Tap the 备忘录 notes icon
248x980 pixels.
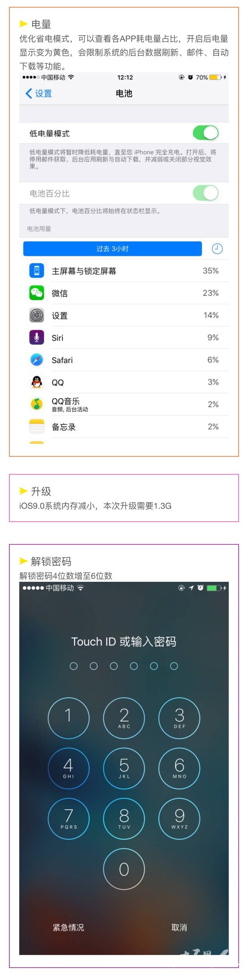(37, 427)
